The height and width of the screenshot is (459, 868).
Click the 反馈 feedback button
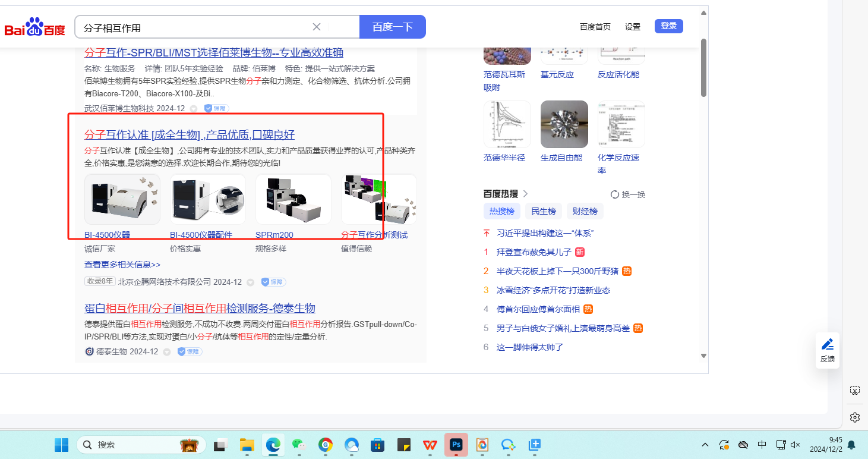point(828,350)
